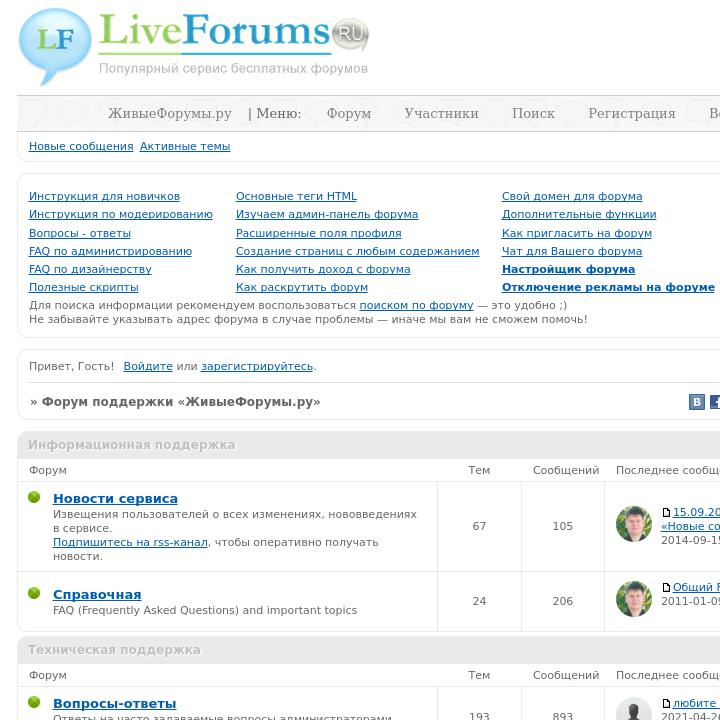Click page icon before 15.09.20 post link
Image resolution: width=720 pixels, height=720 pixels.
click(x=666, y=512)
